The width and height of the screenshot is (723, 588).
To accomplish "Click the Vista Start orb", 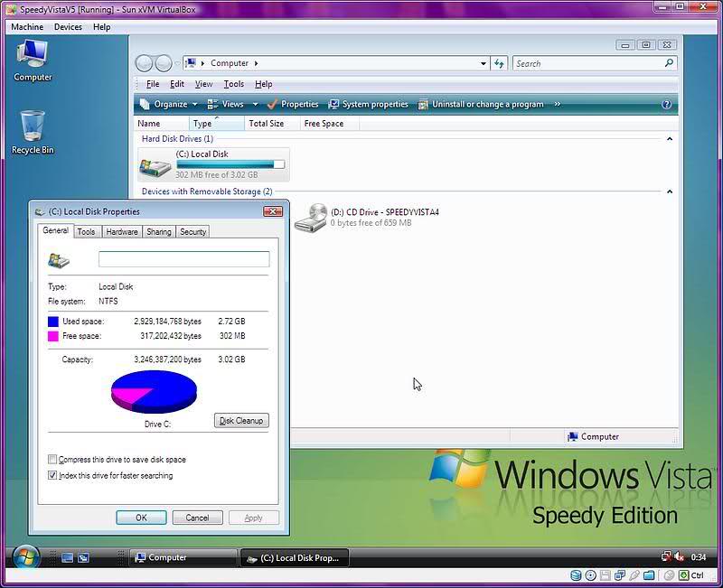I will [23, 556].
